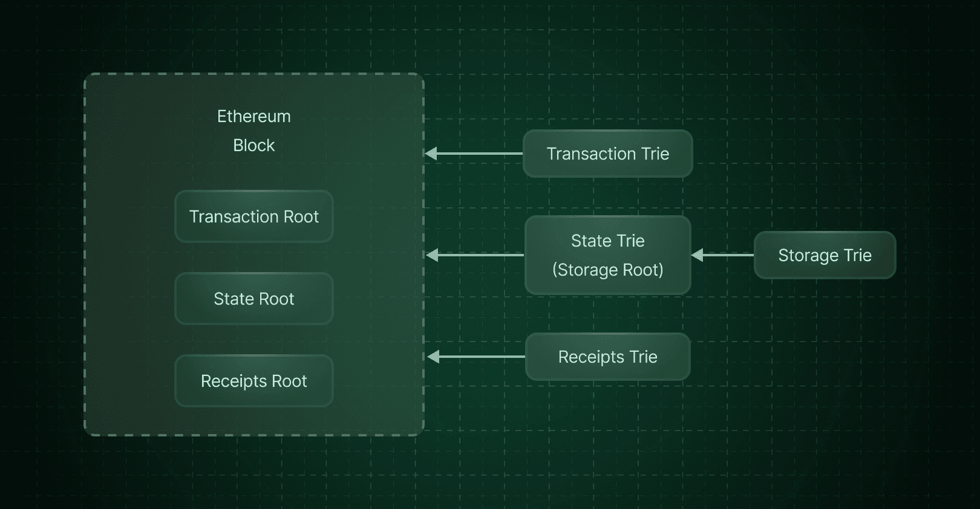The height and width of the screenshot is (509, 980).
Task: Select the Receipts Trie node
Action: point(608,357)
